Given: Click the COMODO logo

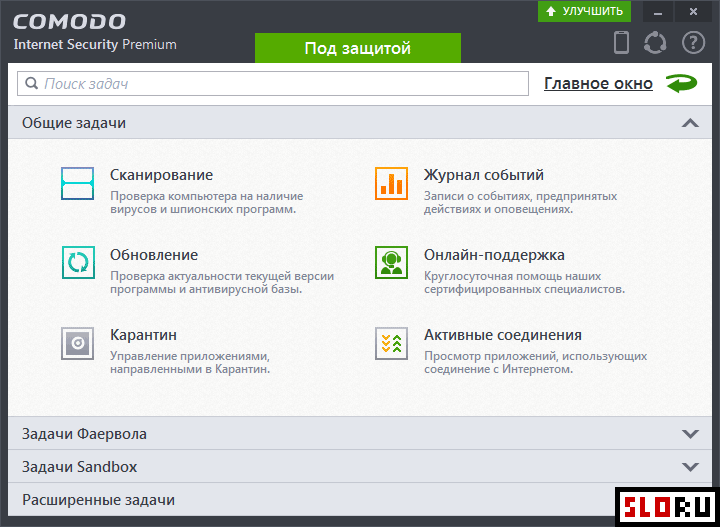Looking at the screenshot, I should pyautogui.click(x=69, y=22).
